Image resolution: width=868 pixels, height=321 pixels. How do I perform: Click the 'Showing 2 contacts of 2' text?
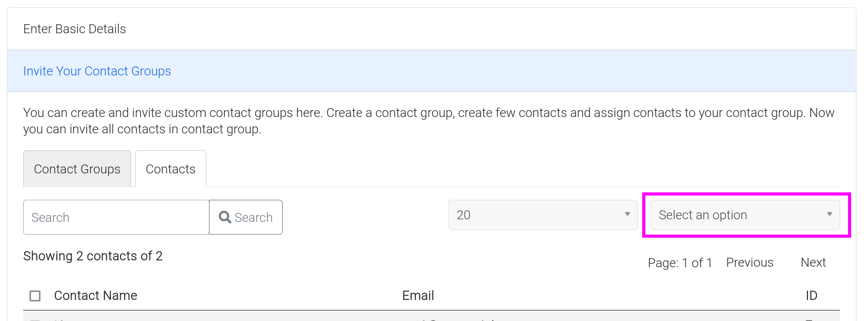pos(93,256)
